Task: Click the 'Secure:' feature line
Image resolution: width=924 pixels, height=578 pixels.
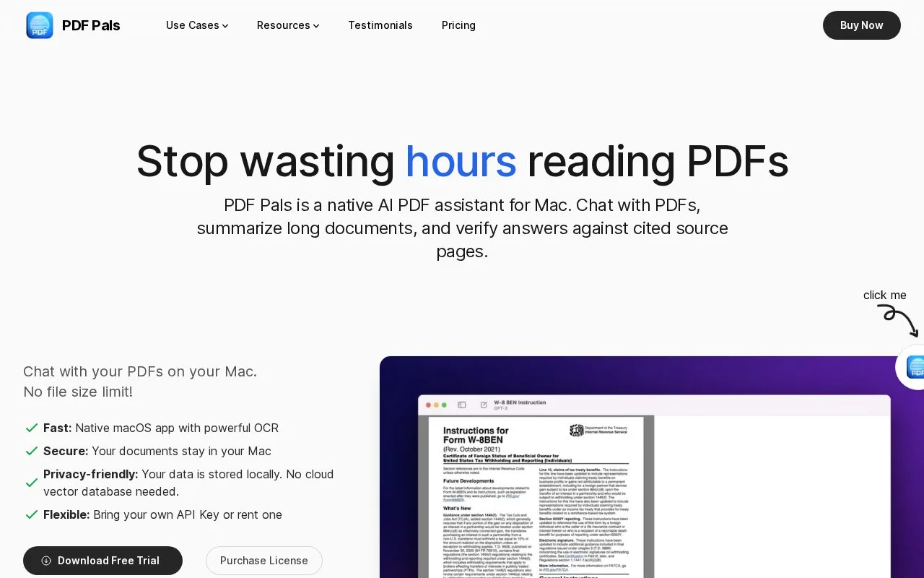Action: pos(157,451)
